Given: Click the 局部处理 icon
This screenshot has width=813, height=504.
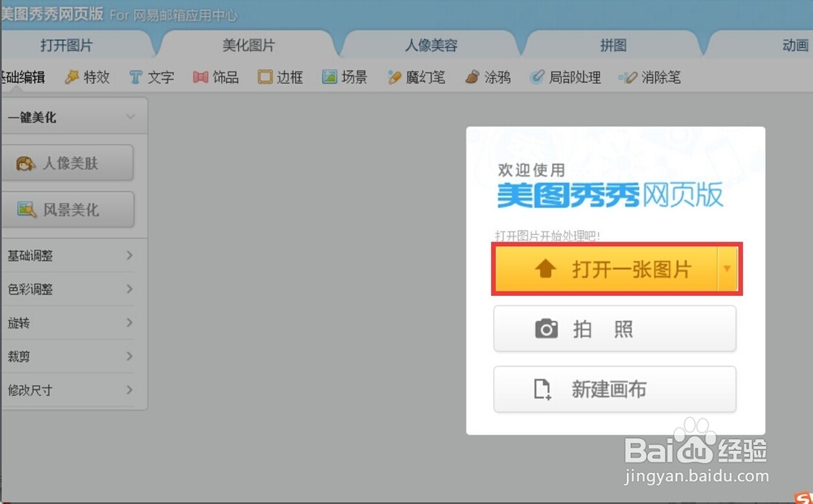Looking at the screenshot, I should 537,77.
